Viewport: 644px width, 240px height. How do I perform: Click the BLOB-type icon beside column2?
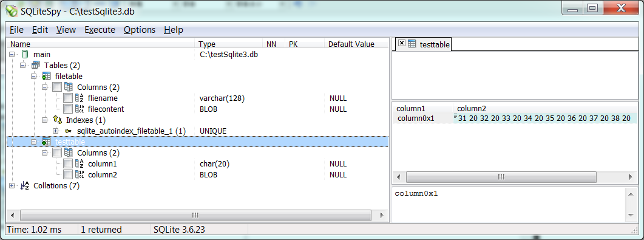[80, 174]
